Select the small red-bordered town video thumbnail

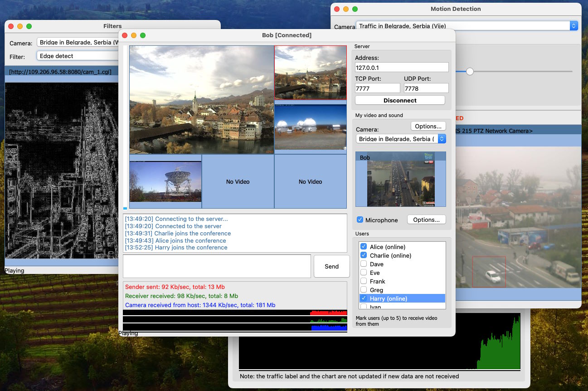pyautogui.click(x=310, y=73)
